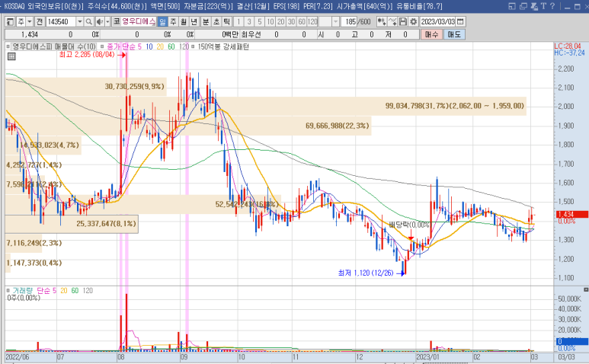589x364 pixels.
Task: Click the stock code input 143540
Action: [61, 22]
